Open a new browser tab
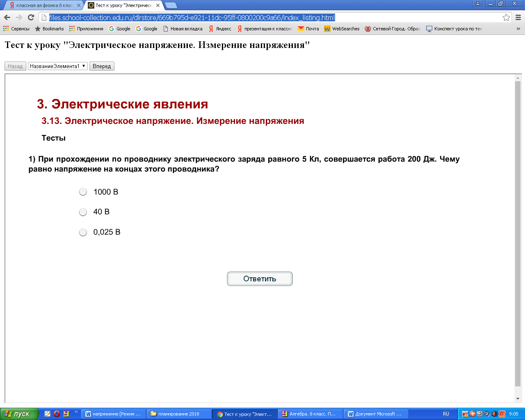The height and width of the screenshot is (420, 525). pyautogui.click(x=171, y=5)
